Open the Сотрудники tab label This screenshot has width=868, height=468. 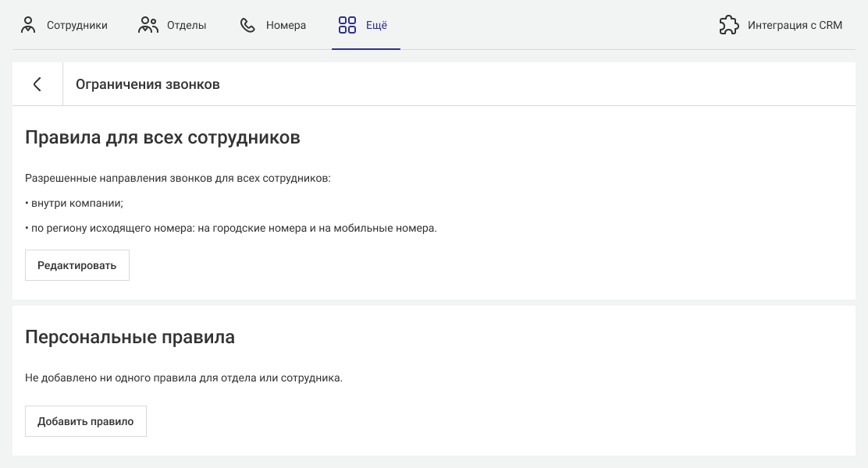(x=76, y=26)
